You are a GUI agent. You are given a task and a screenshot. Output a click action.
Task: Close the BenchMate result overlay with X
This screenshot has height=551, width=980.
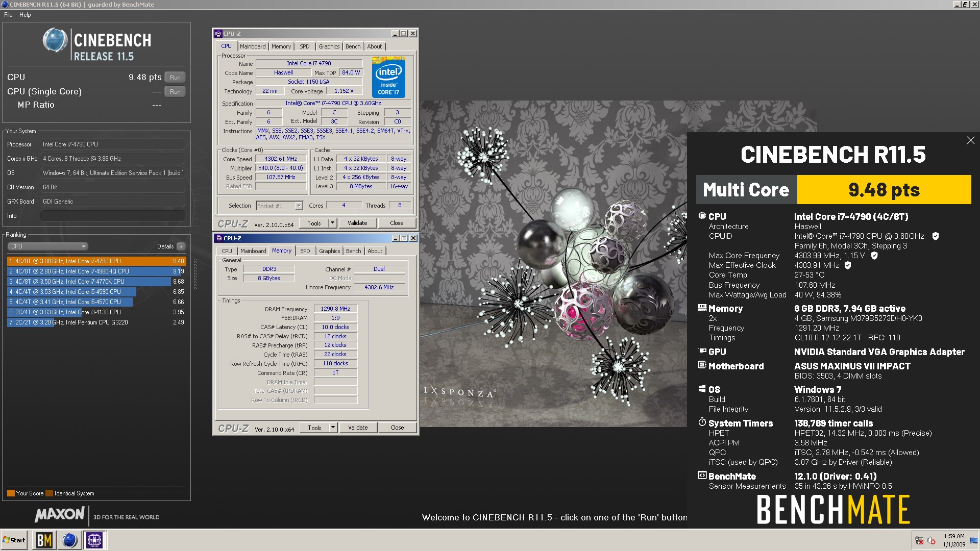tap(970, 140)
